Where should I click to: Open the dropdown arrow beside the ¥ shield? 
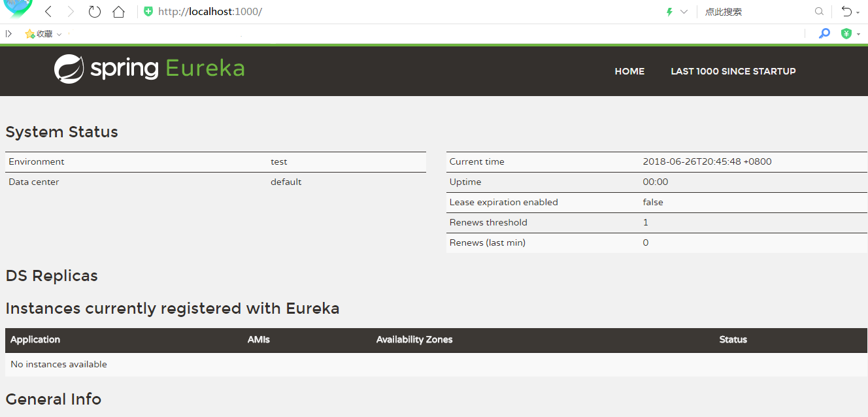point(858,35)
